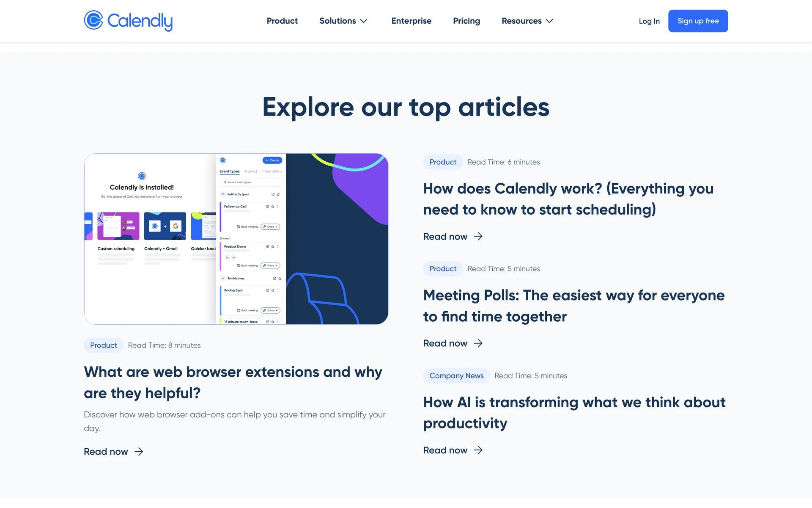Click arrow icon beside browser extensions Read now
Viewport: 812px width, 508px height.
(139, 452)
